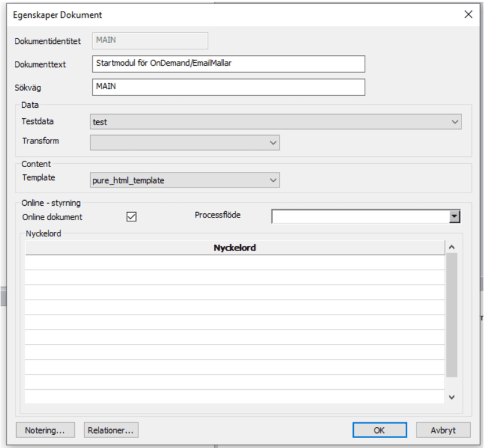
Task: Click the Notering... button
Action: click(x=49, y=430)
